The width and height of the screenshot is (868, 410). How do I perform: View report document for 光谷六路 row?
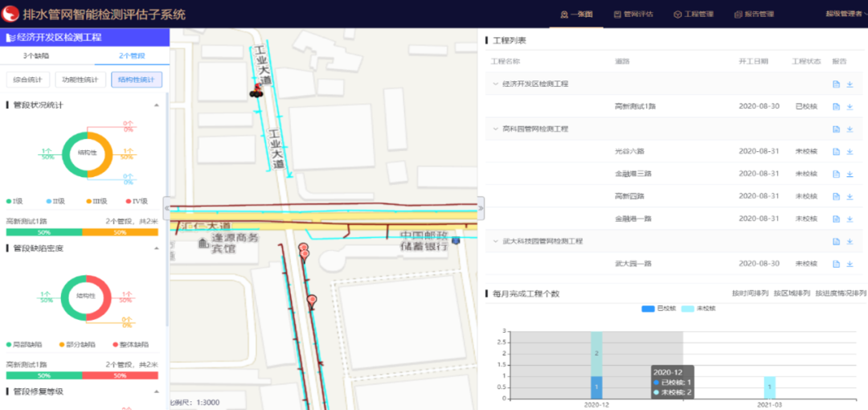coord(836,151)
